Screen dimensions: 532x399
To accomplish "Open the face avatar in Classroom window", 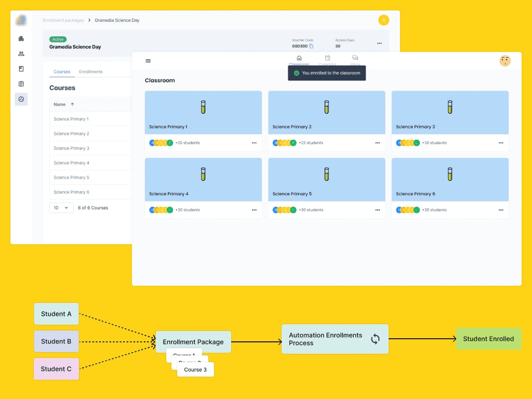I will (505, 61).
